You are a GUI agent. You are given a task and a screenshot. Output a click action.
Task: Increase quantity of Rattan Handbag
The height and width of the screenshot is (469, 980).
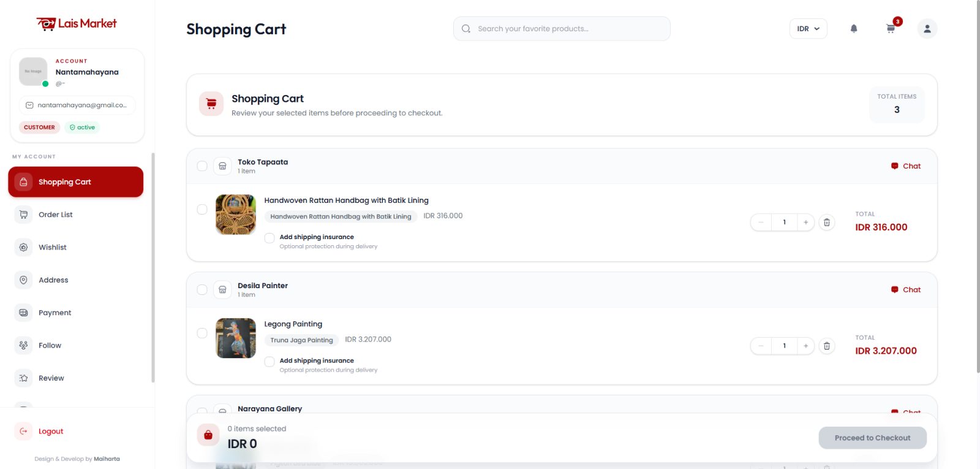coord(805,223)
